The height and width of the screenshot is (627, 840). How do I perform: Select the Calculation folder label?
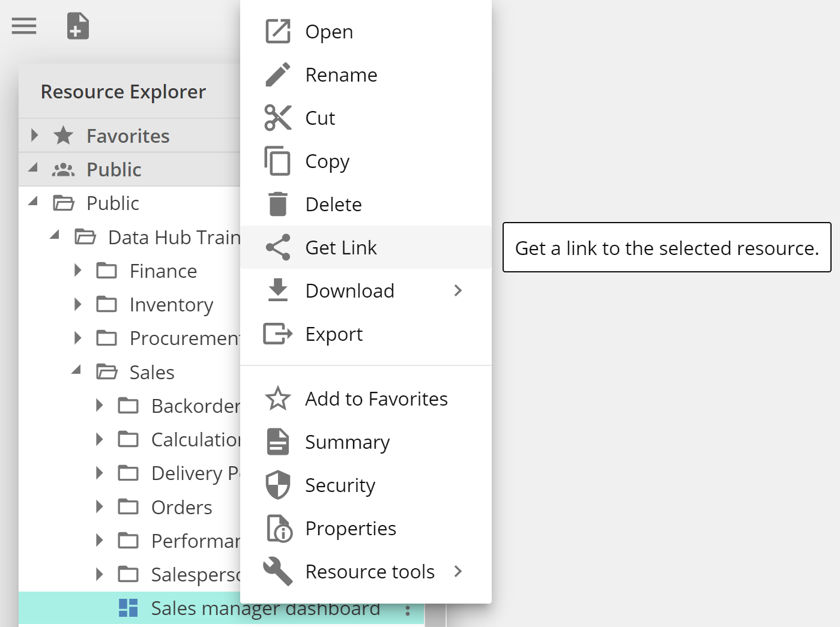coord(196,440)
